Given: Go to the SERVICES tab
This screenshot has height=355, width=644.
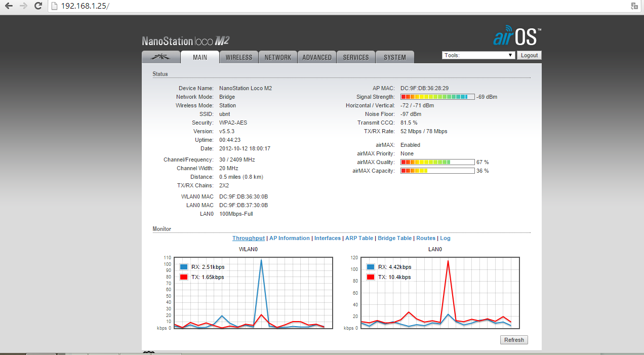Looking at the screenshot, I should (356, 57).
